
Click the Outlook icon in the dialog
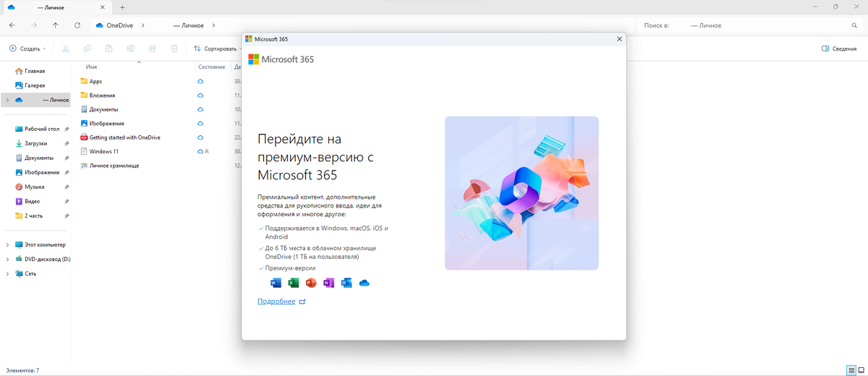[346, 283]
